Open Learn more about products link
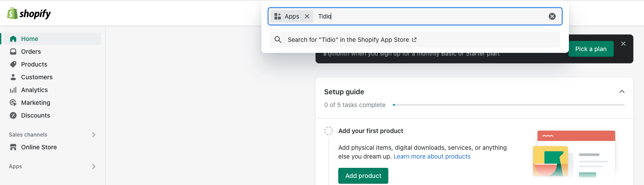644x185 pixels. pyautogui.click(x=432, y=156)
